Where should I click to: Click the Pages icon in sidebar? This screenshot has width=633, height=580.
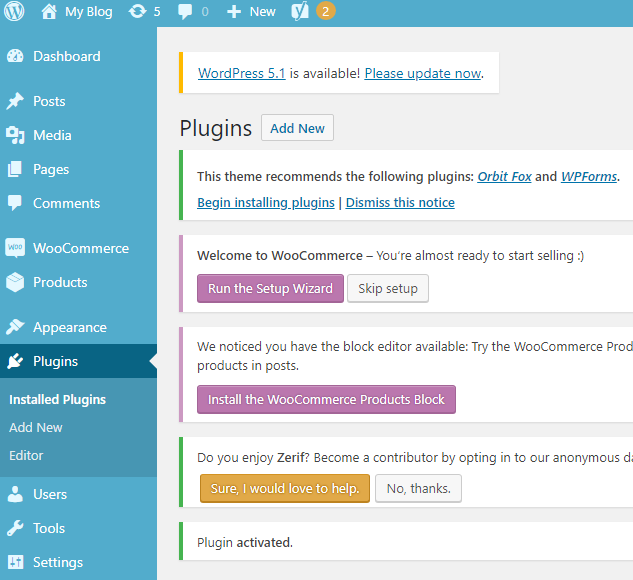point(15,169)
